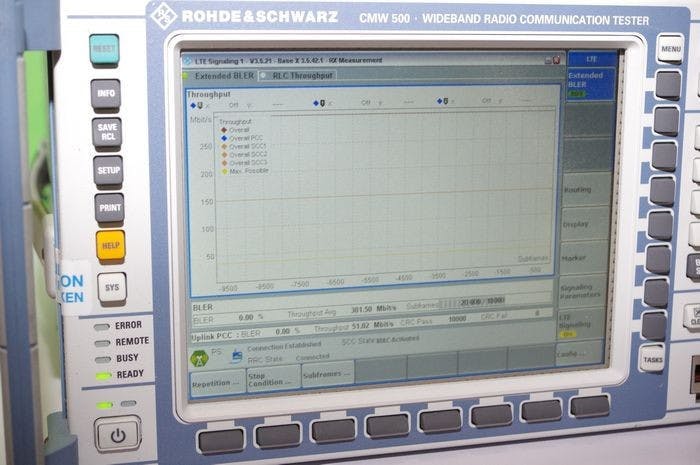This screenshot has width=700, height=465.
Task: Push the hardware key below Repetition hotkey
Action: coord(221,441)
